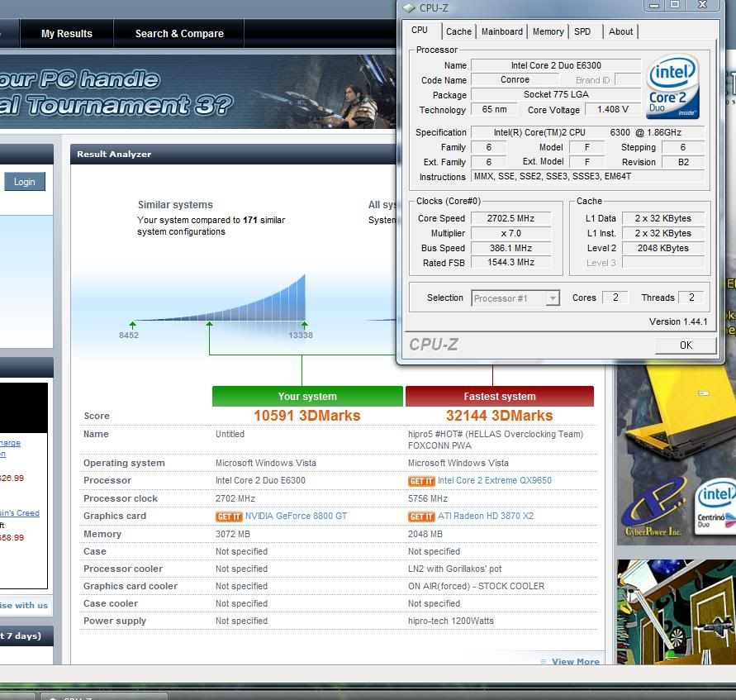
Task: Click the Revision value B2
Action: (x=683, y=163)
